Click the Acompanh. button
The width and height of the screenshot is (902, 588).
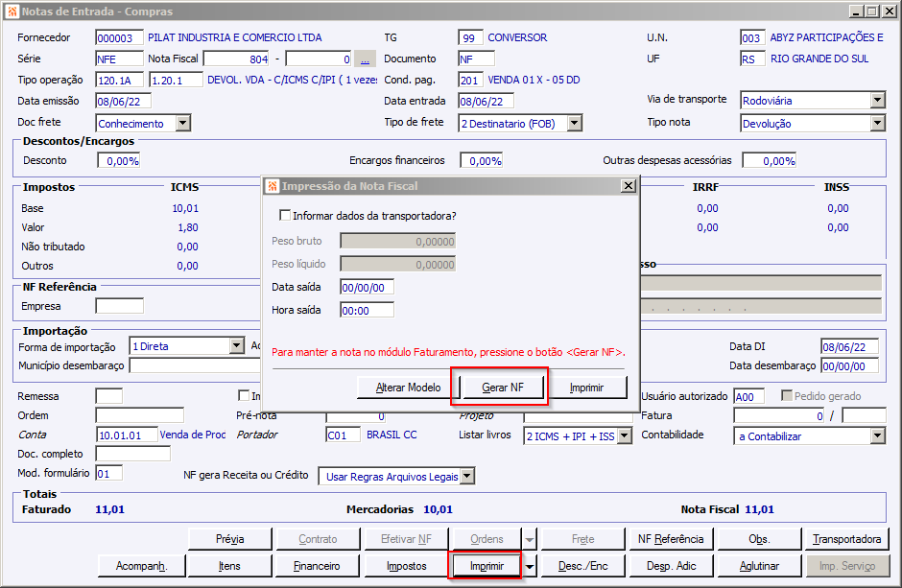coord(141,566)
